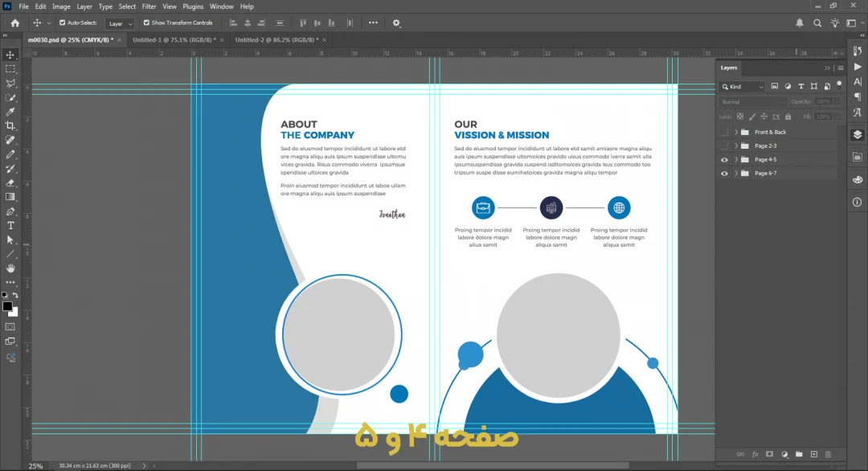Toggle the Auto-Select checkbox
Image resolution: width=868 pixels, height=471 pixels.
61,23
